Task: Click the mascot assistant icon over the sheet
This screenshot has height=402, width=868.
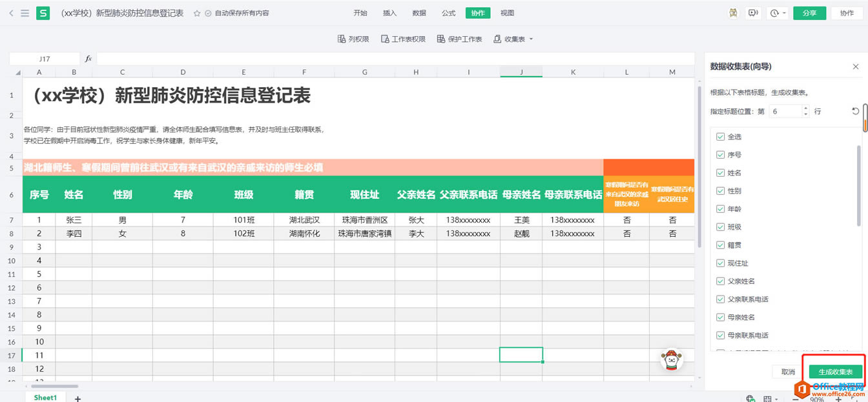Action: 672,359
